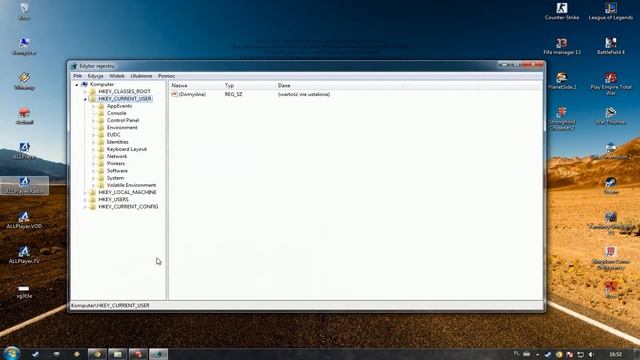This screenshot has width=640, height=360.
Task: Select the Environment key label
Action: coord(122,128)
